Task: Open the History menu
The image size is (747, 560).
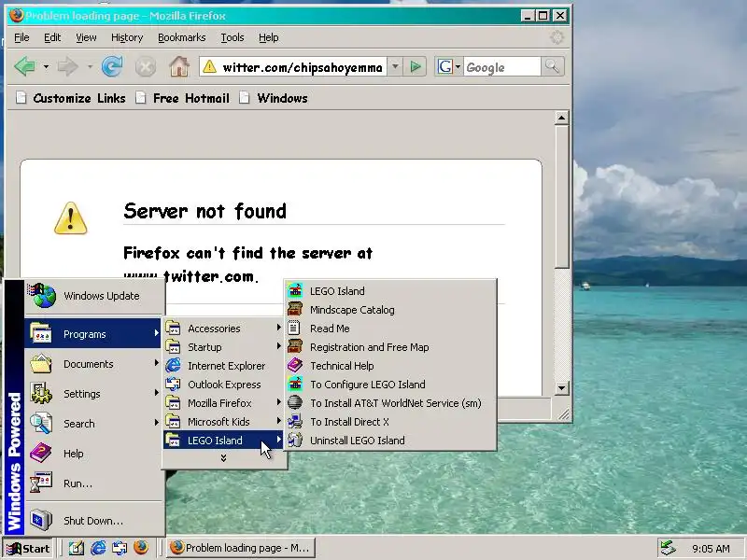Action: [x=127, y=37]
